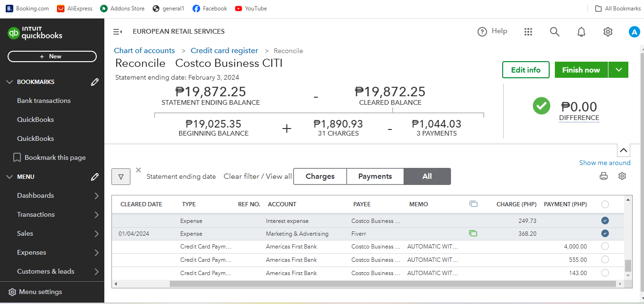Open the Finish now dropdown arrow
The image size is (644, 304).
[x=618, y=70]
